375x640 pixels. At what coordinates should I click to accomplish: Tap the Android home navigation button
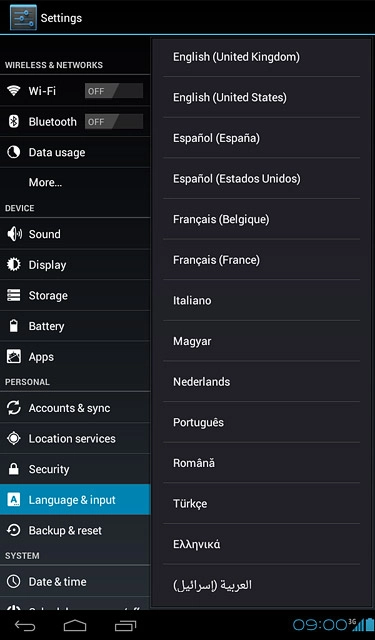[x=75, y=625]
